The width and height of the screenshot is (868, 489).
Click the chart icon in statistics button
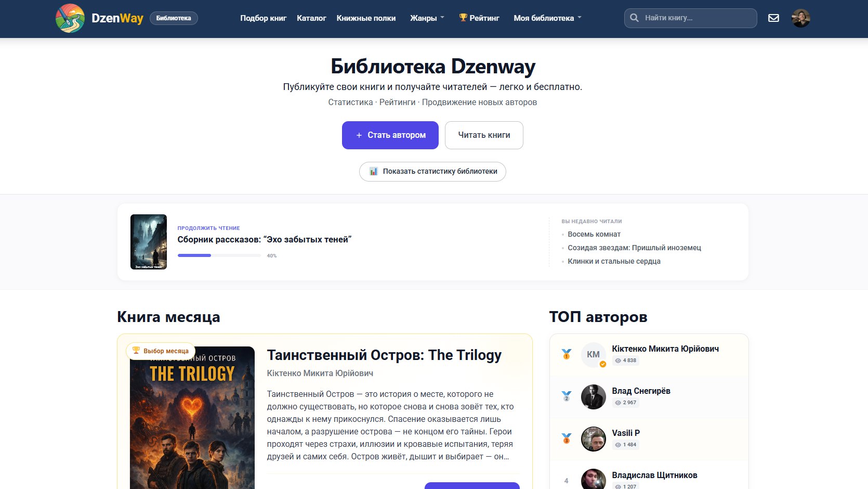(373, 171)
